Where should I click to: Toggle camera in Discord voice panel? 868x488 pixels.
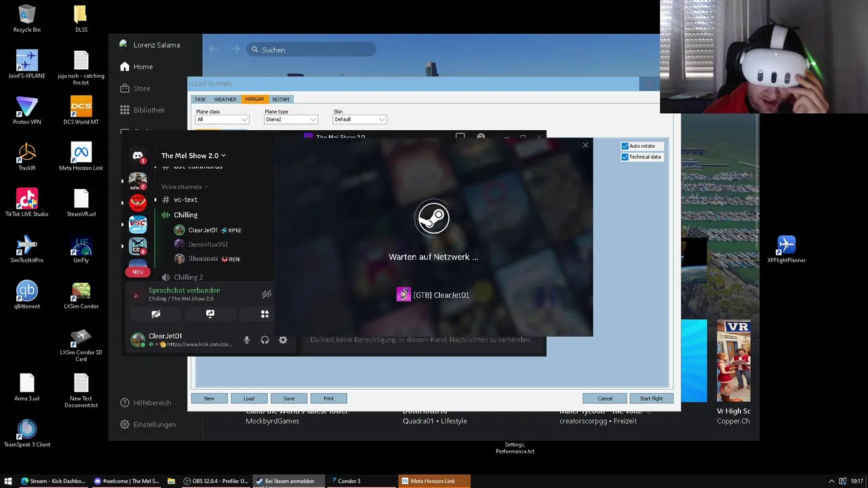[156, 314]
